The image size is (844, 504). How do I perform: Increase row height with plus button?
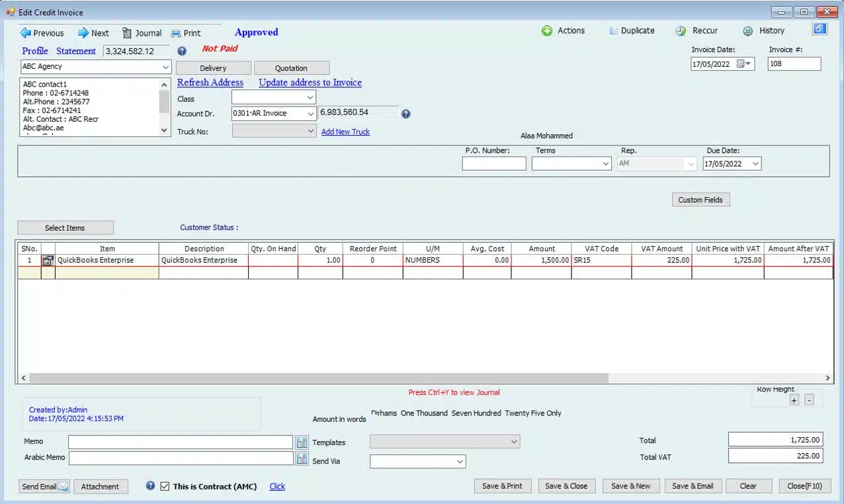794,399
